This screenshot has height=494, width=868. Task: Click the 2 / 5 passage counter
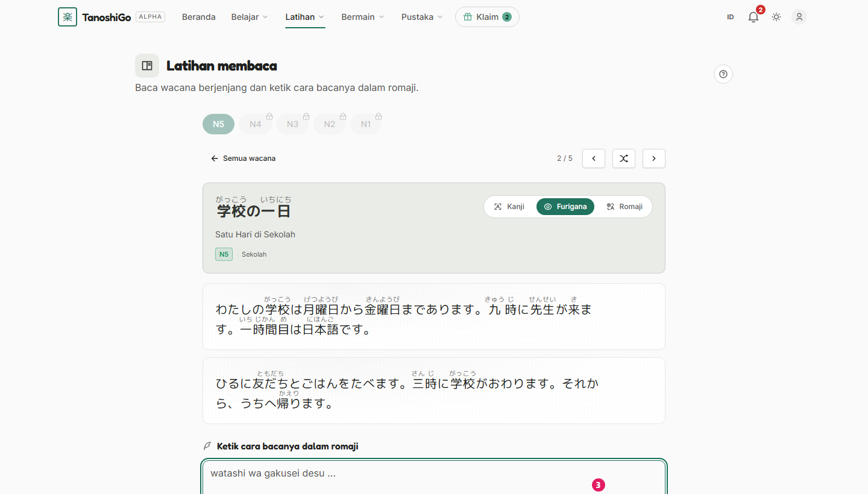(565, 158)
